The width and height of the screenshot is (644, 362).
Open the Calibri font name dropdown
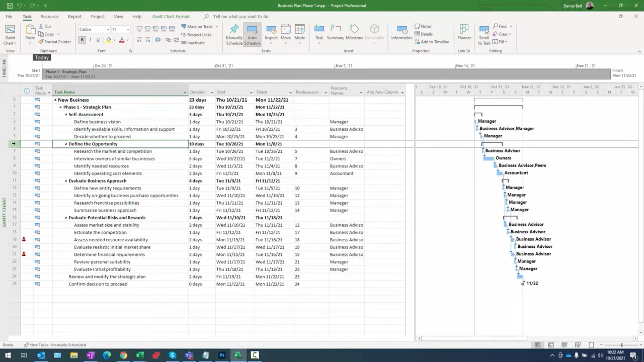point(108,29)
